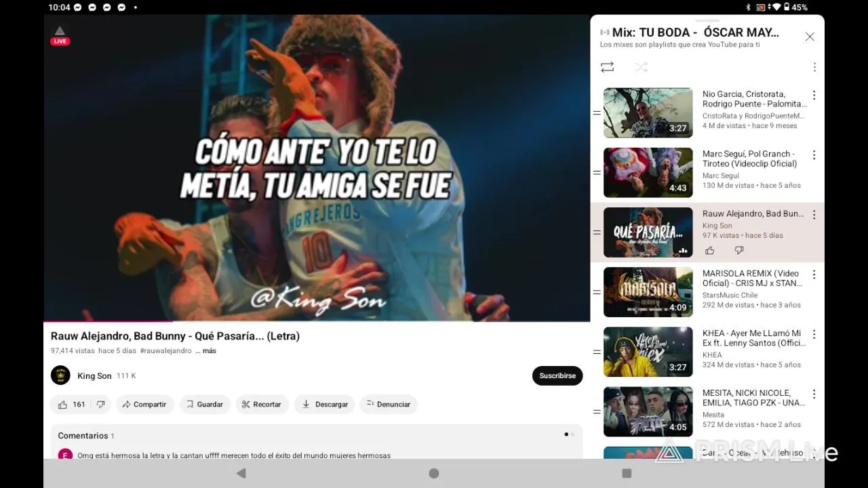Open options for MESITA NICKI NICOLE video
Screen dimensions: 868x488
coord(814,394)
